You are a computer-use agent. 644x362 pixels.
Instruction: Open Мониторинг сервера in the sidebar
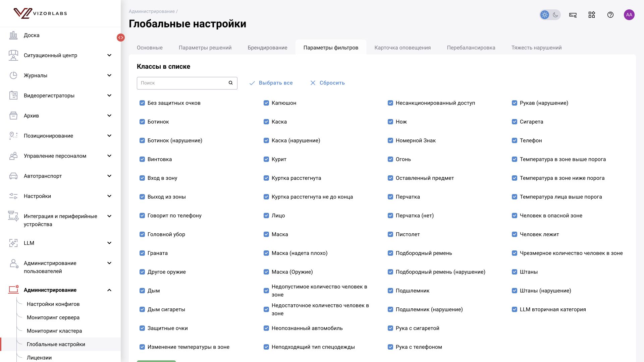(53, 317)
